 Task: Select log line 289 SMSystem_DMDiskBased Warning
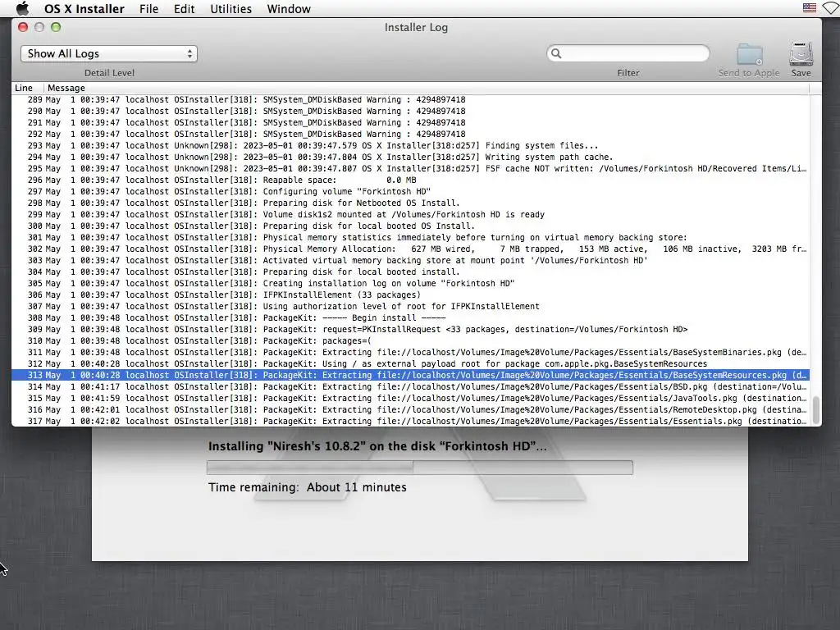pos(410,99)
